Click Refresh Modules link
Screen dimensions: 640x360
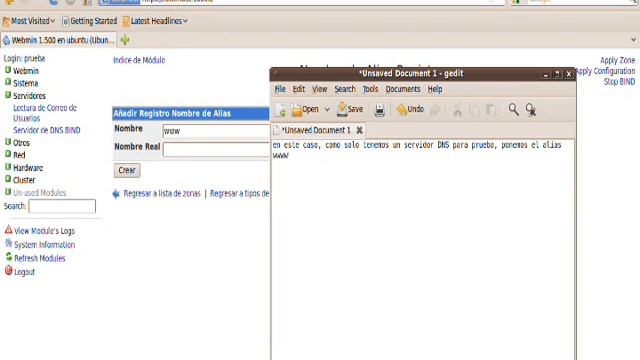coord(40,258)
